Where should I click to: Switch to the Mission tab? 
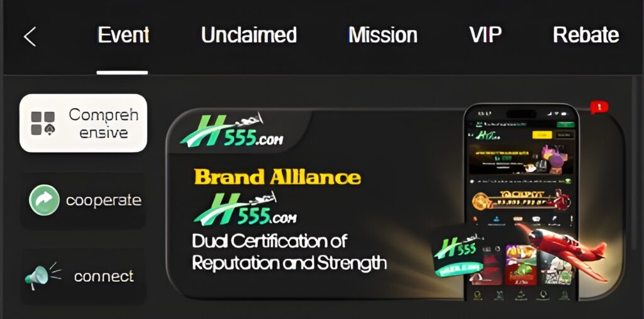(x=383, y=35)
